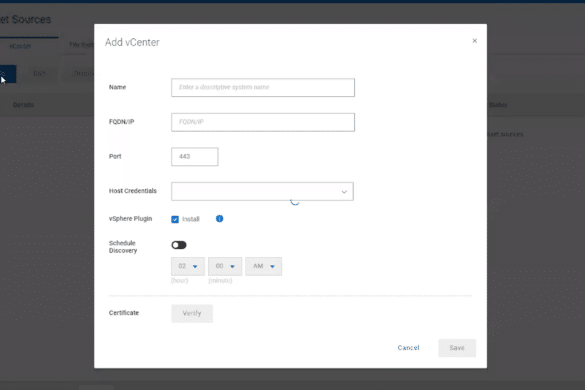This screenshot has height=390, width=585.
Task: Click the hour dropdown arrow icon
Action: 195,266
